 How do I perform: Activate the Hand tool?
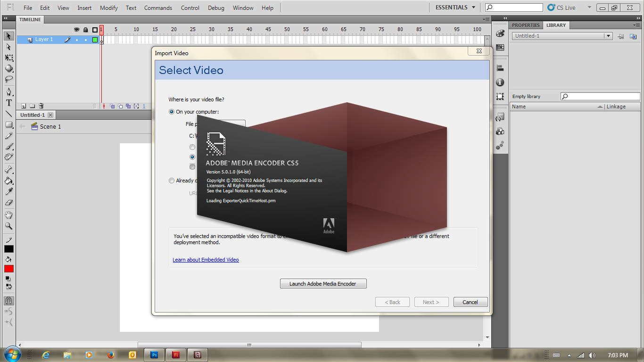click(9, 215)
